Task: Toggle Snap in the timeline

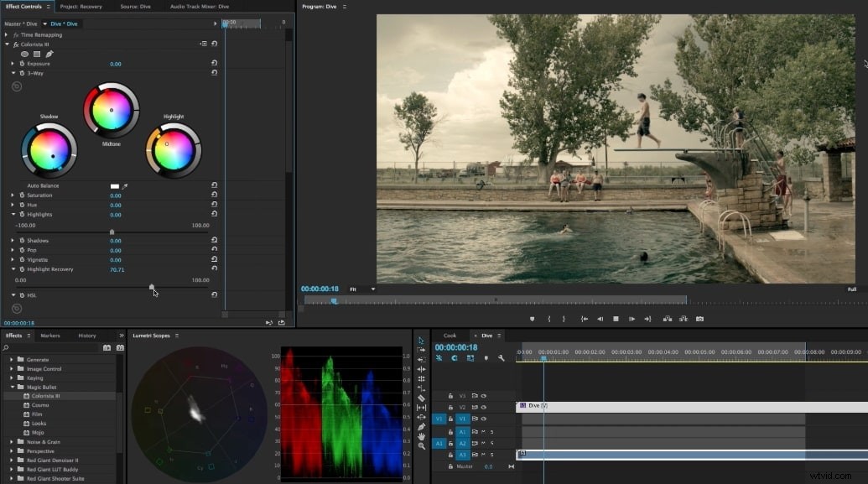Action: coord(439,357)
